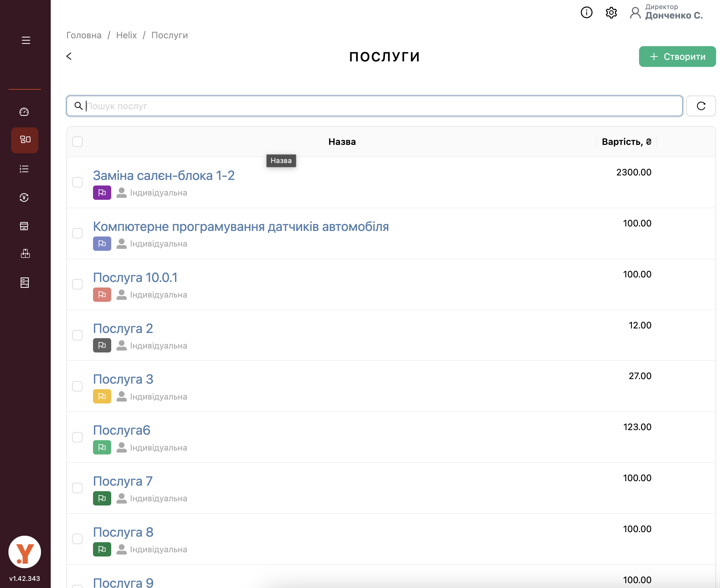Click the refresh button beside search
Image resolution: width=720 pixels, height=588 pixels.
(x=701, y=106)
